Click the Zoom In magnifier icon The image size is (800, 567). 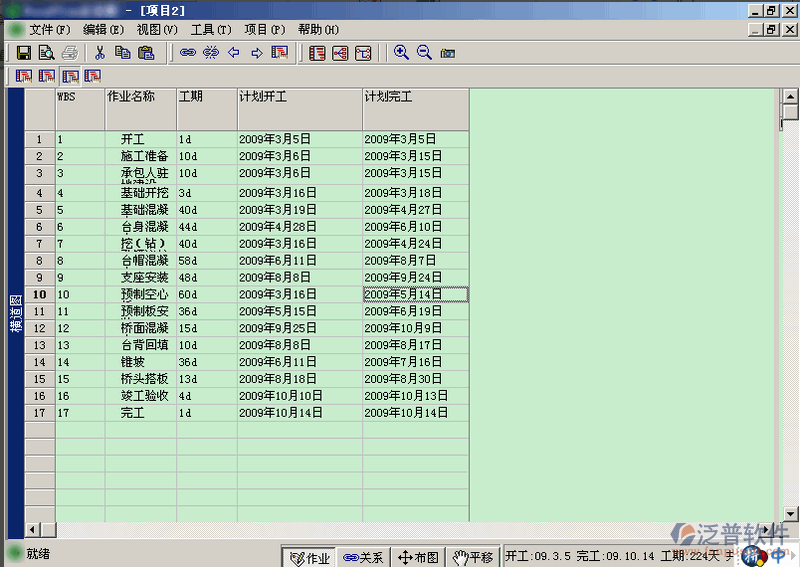pyautogui.click(x=401, y=53)
